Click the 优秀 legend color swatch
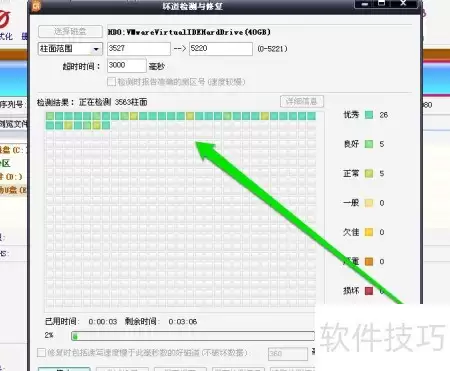Screen dimensions: 450x371 tap(369, 115)
